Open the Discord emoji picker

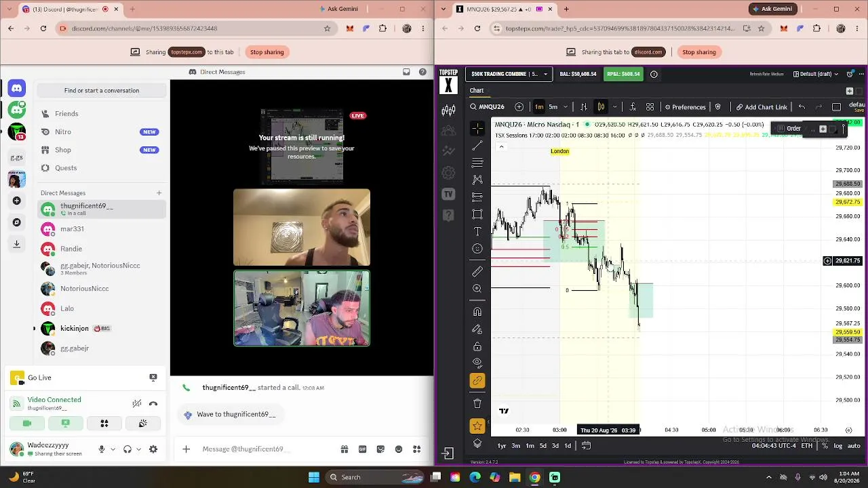click(x=399, y=449)
